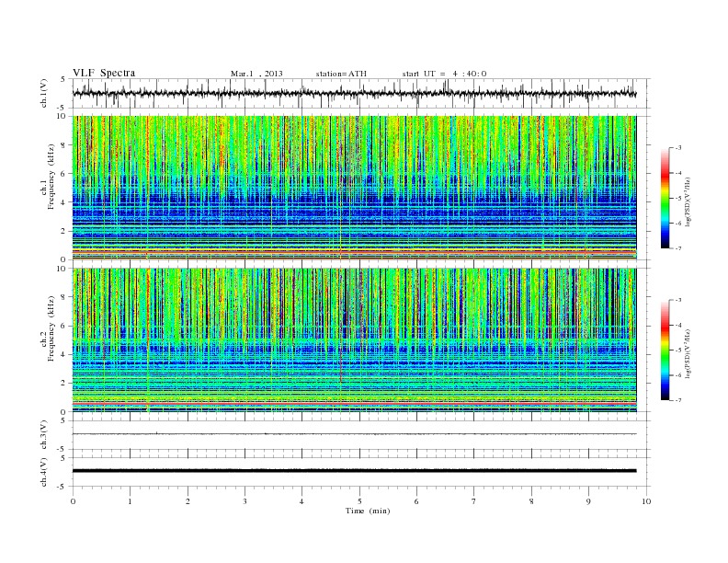Screen dimensions: 728x563
Task: Click the time axis tick label 0
Action: (x=73, y=501)
